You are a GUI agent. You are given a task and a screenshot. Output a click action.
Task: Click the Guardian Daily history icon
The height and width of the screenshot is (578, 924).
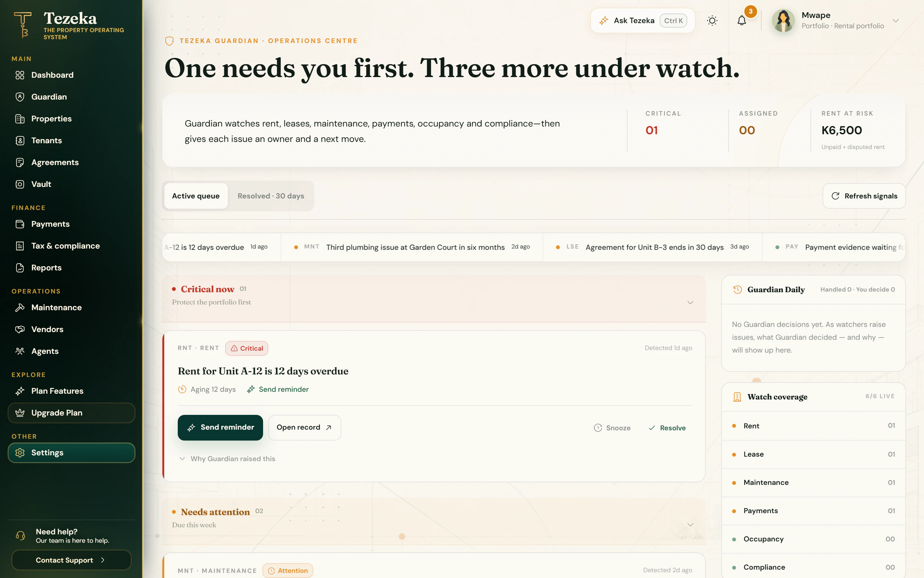(737, 289)
